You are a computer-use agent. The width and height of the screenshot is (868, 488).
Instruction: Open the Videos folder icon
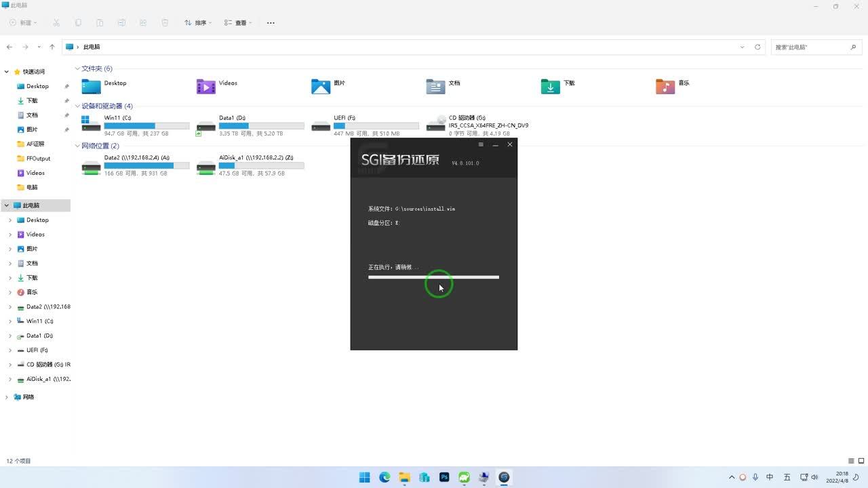[x=206, y=86]
